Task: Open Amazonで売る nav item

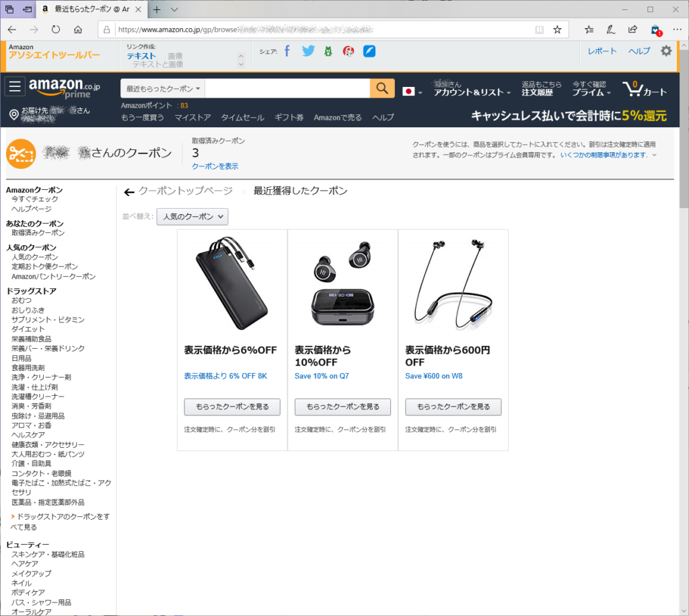Action: (x=338, y=117)
